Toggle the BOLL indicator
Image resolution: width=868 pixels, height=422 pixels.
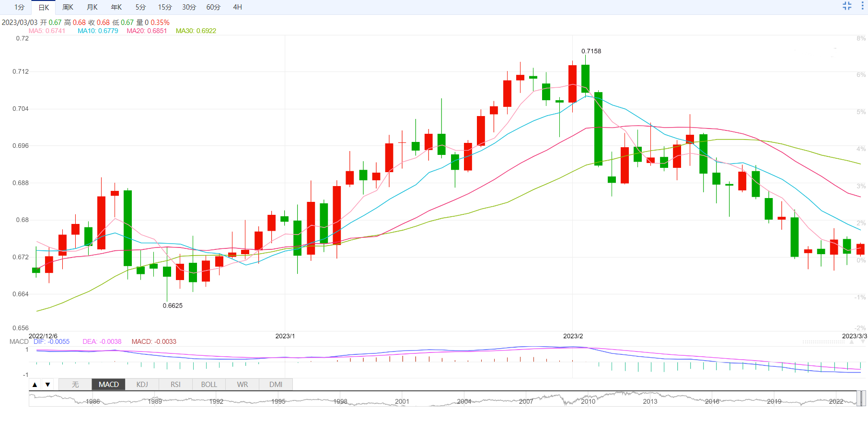(209, 385)
